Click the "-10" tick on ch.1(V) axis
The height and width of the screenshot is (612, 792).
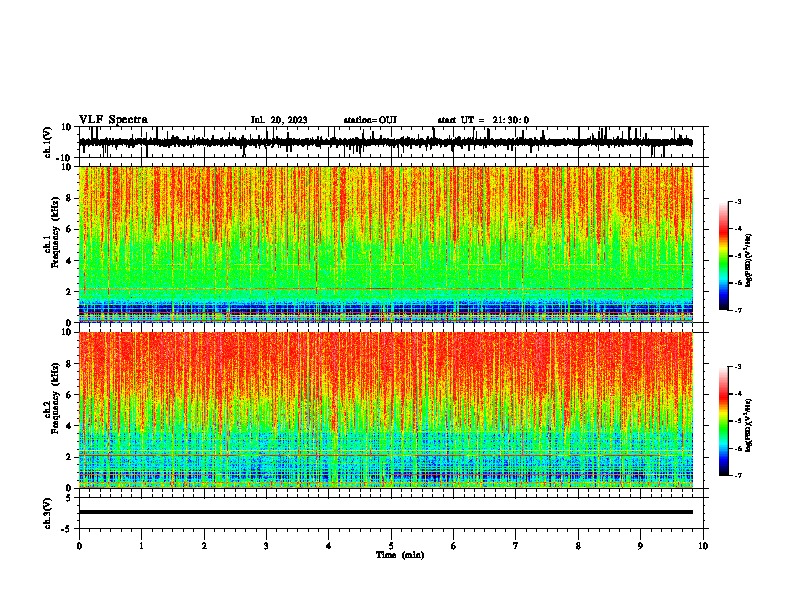(x=65, y=158)
